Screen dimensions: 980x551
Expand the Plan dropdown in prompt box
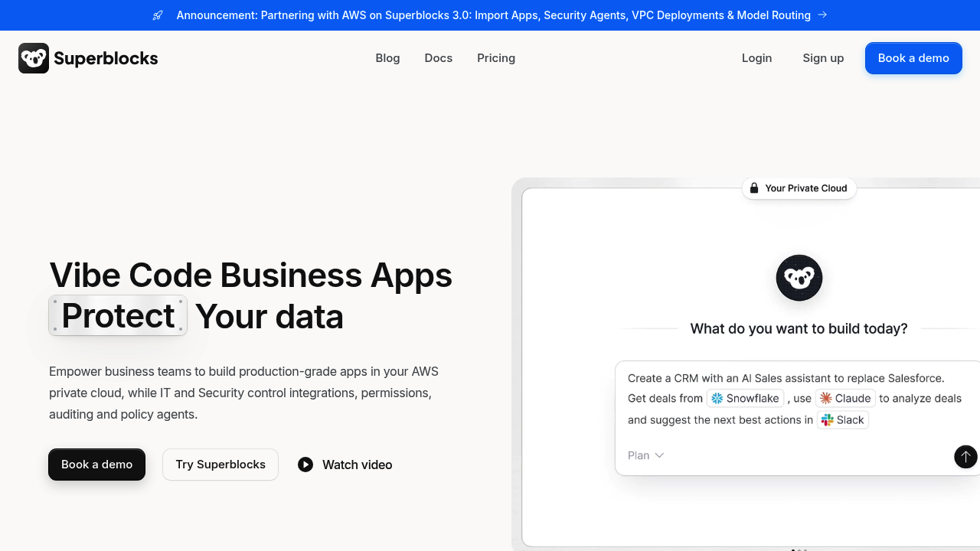645,455
